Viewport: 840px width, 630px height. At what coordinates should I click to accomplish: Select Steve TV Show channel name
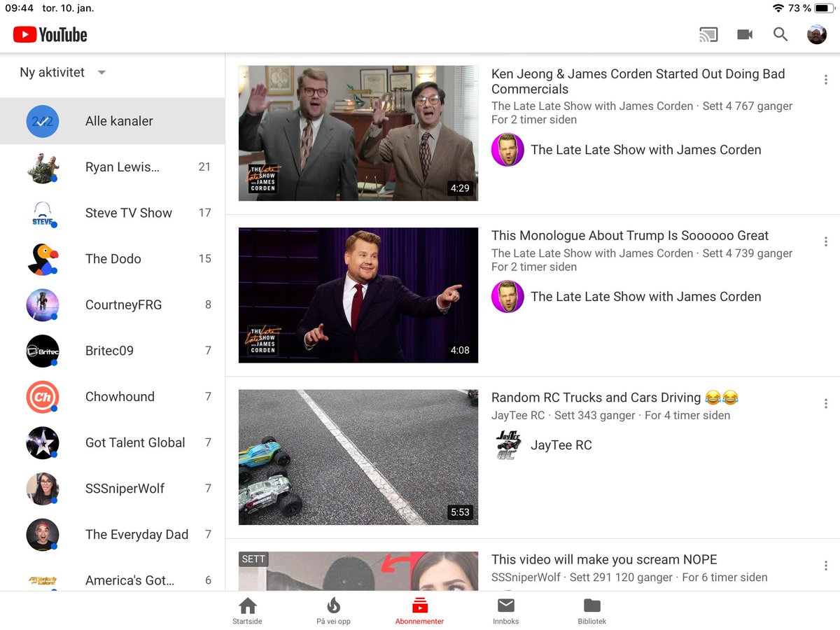pos(129,213)
